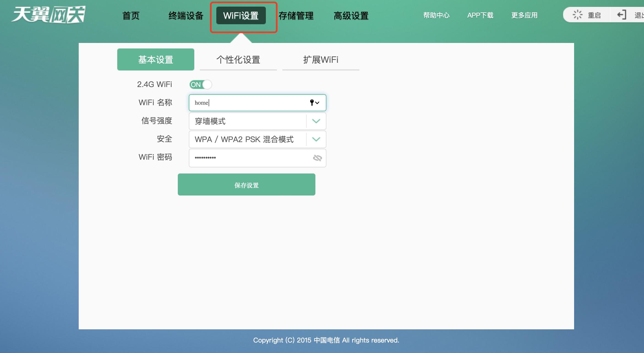Open the 存储管理 menu item
Screen dimensions: 644x353
(296, 16)
